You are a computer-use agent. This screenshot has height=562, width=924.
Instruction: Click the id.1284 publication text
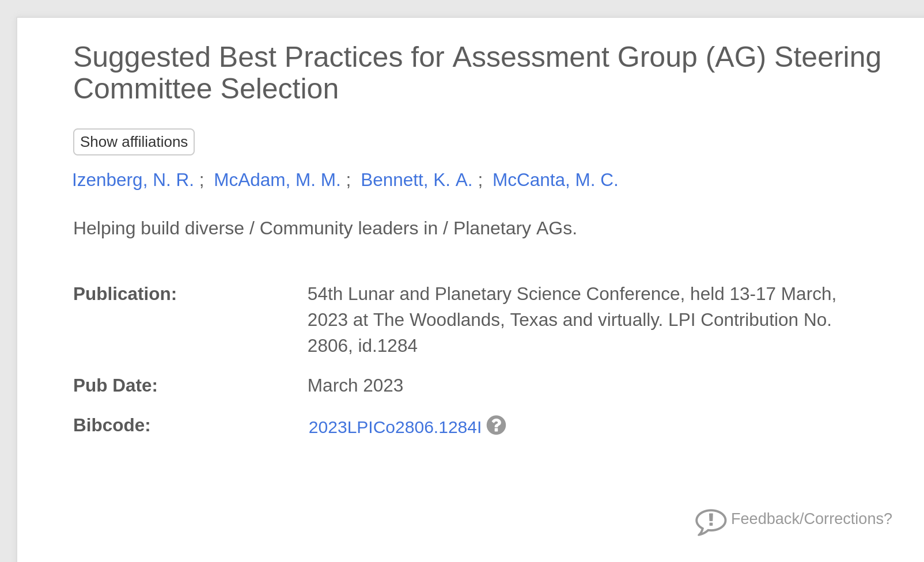pos(387,346)
